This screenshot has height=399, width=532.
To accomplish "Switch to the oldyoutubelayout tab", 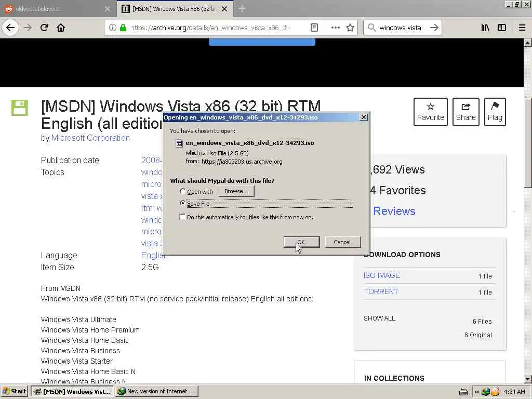I will (58, 9).
